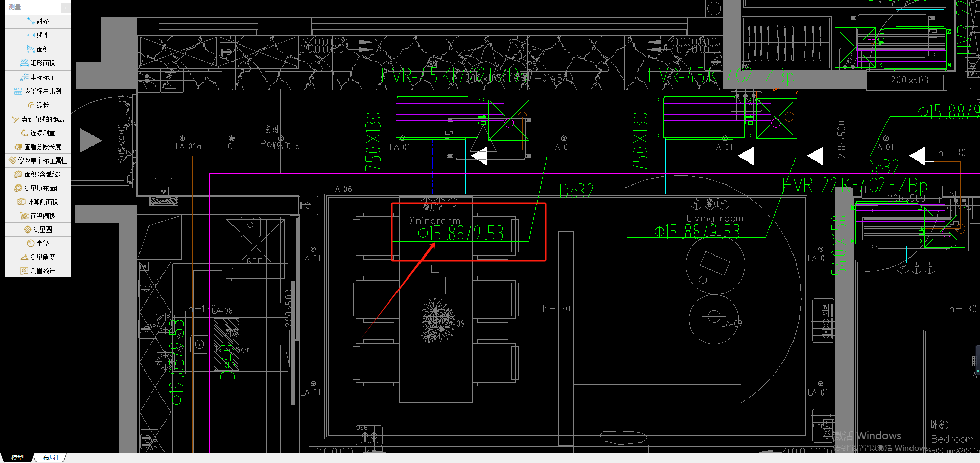Image resolution: width=980 pixels, height=463 pixels.
Task: Select the 对齐 aligned measure tool
Action: tap(38, 21)
